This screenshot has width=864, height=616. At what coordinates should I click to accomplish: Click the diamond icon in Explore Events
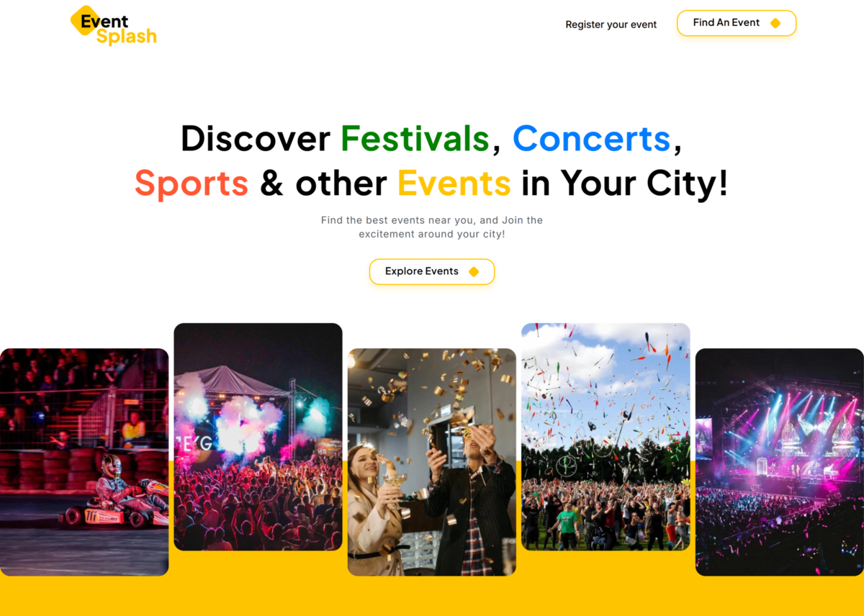[474, 271]
